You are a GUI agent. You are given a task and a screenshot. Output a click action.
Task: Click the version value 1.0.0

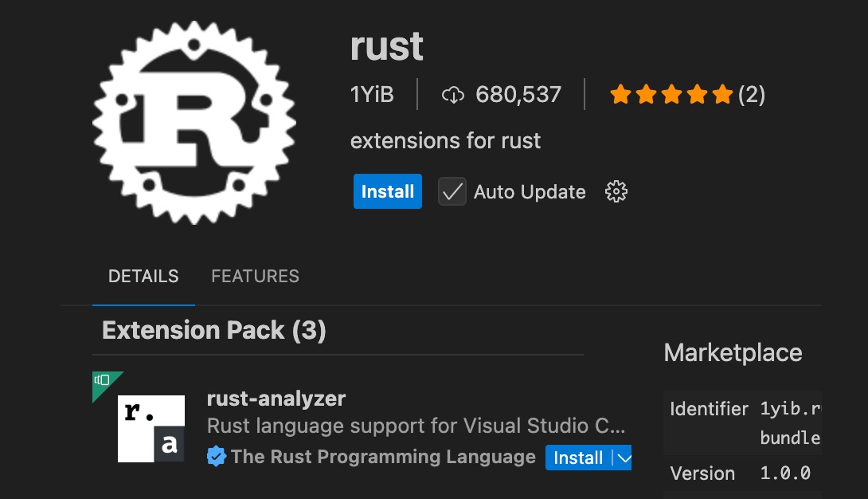(x=785, y=473)
